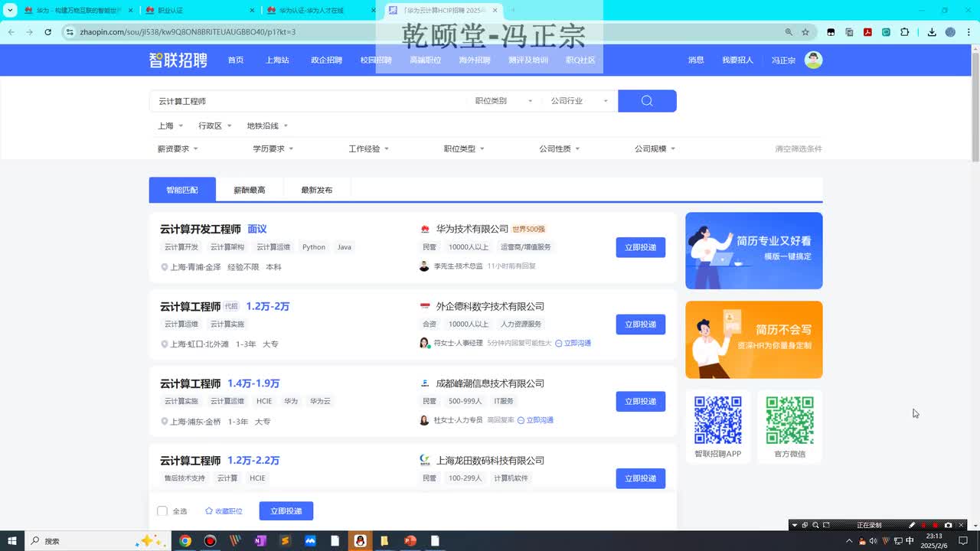
Task: Open Chrome from the taskbar
Action: [185, 541]
